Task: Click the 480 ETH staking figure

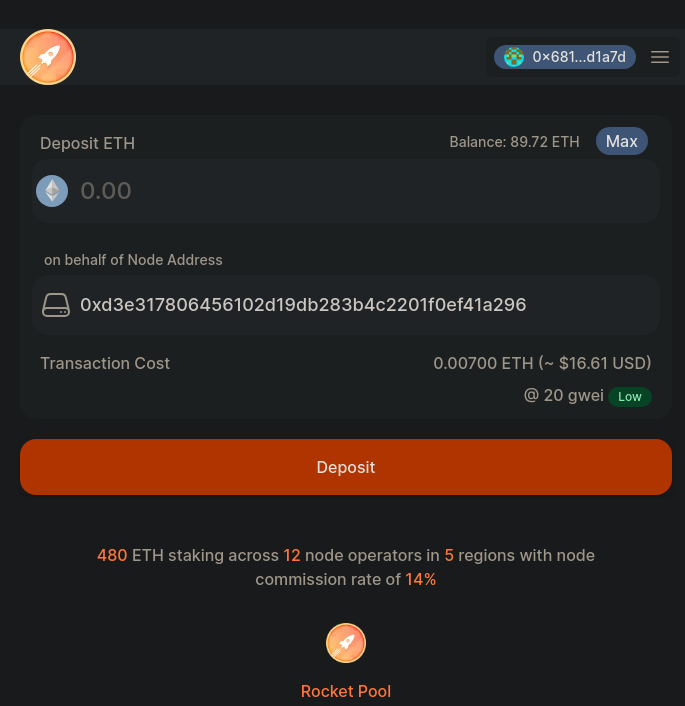Action: 112,555
